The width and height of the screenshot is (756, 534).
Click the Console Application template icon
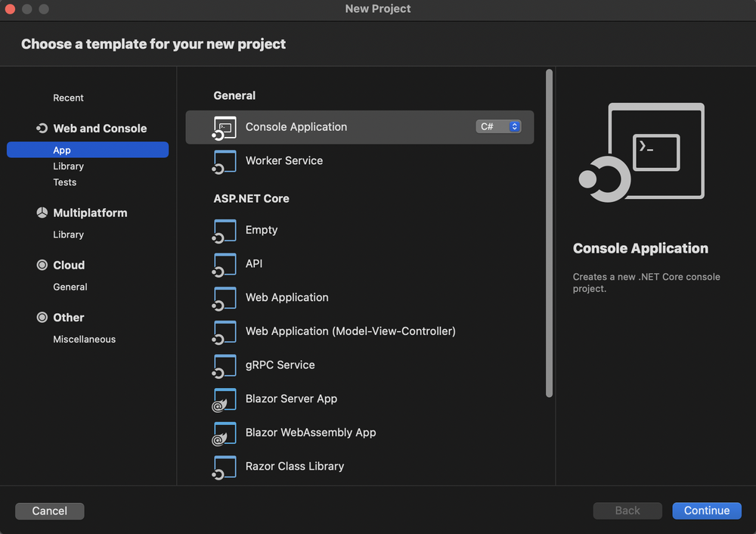pyautogui.click(x=225, y=128)
